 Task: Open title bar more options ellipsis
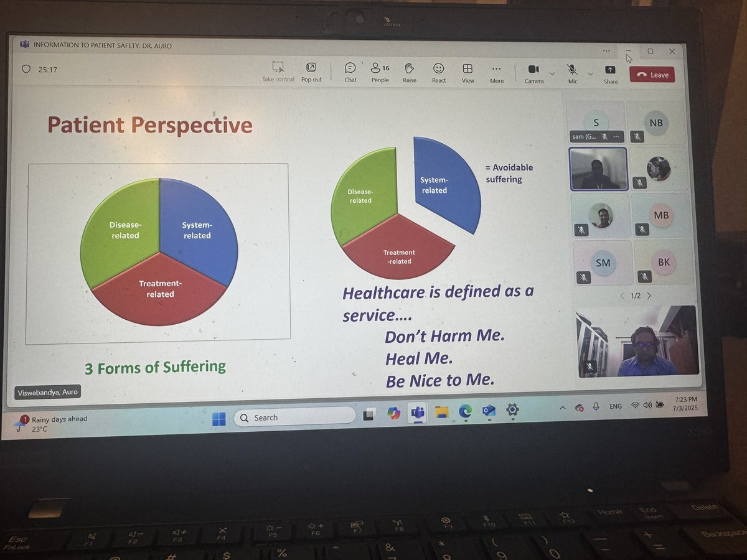point(606,51)
